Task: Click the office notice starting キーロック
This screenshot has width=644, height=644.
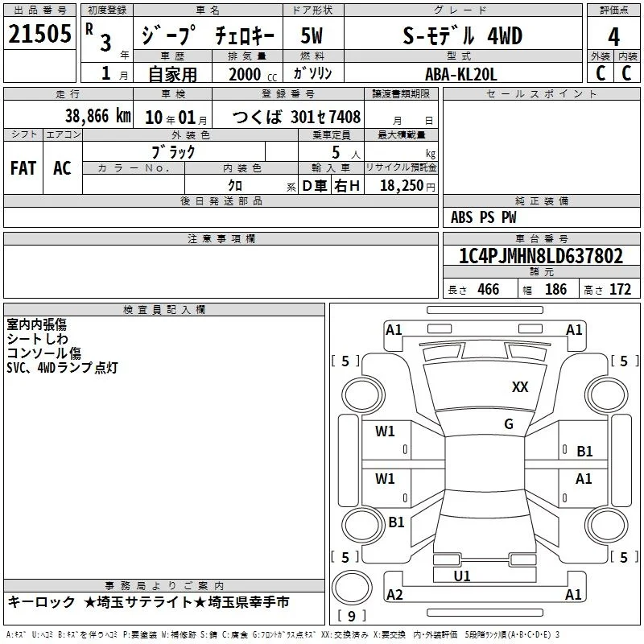Action: click(148, 602)
